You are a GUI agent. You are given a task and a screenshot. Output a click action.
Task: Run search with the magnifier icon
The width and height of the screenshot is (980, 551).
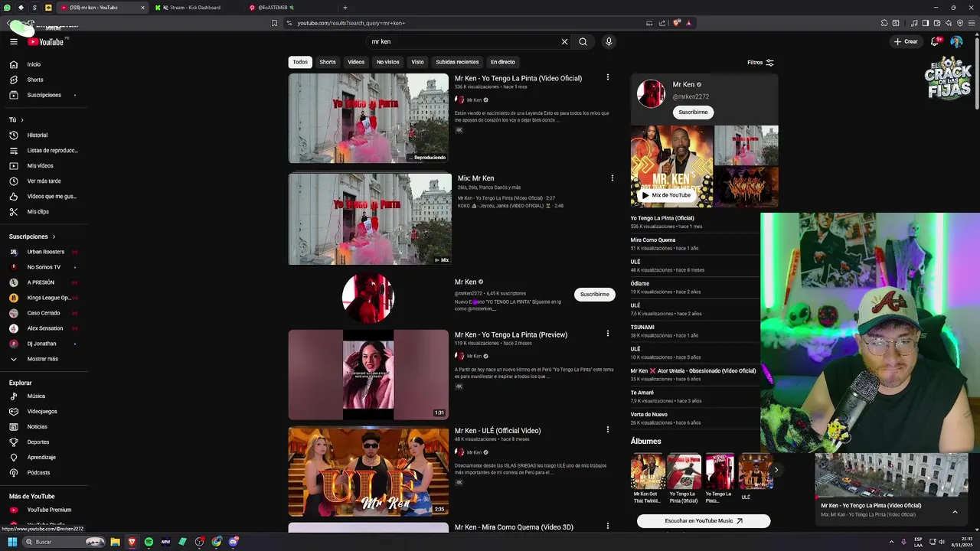(583, 42)
